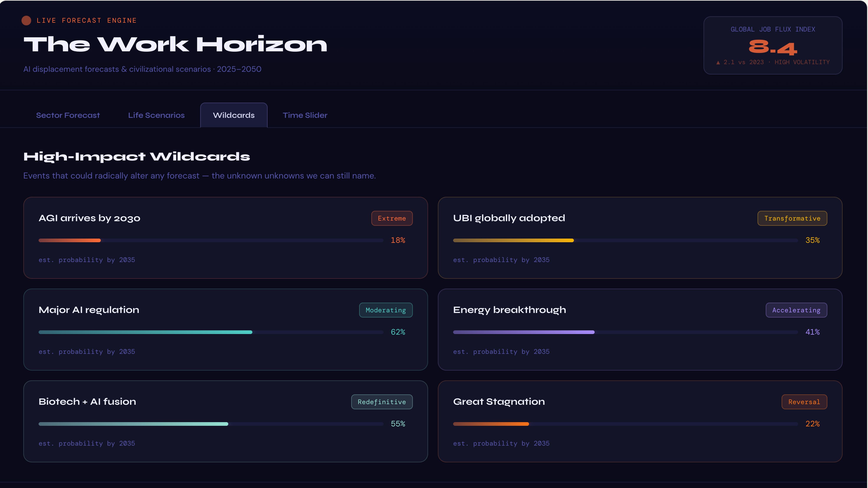Click the UBI globally adopted probability bar
Screen dimensions: 868x488
pyautogui.click(x=625, y=241)
